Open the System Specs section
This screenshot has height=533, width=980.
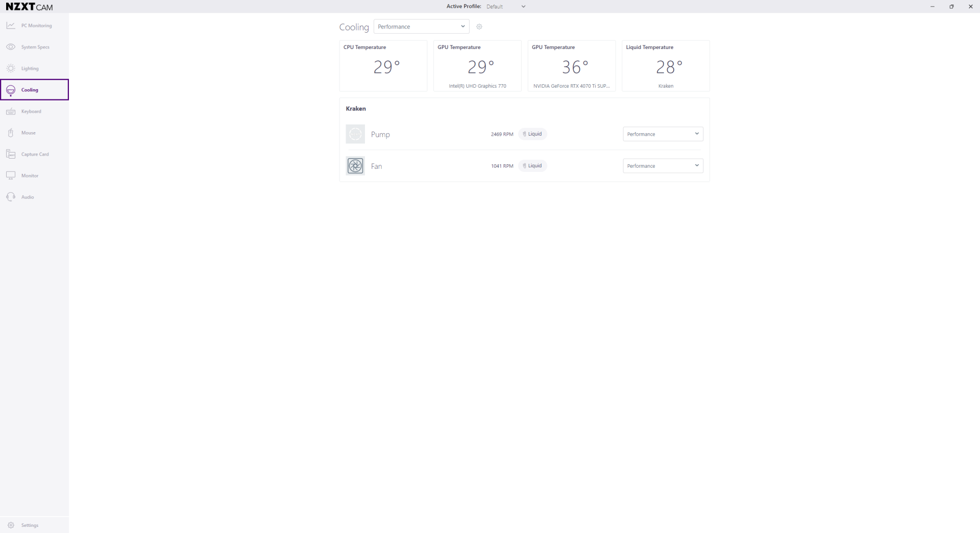tap(35, 47)
